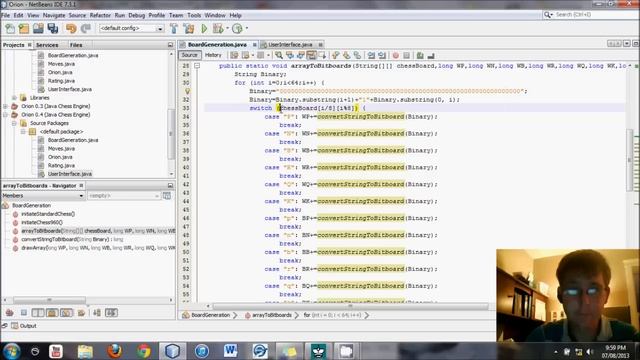Viewport: 640px width, 360px height.
Task: Click the Shift Line Left editor icon
Action: (371, 55)
